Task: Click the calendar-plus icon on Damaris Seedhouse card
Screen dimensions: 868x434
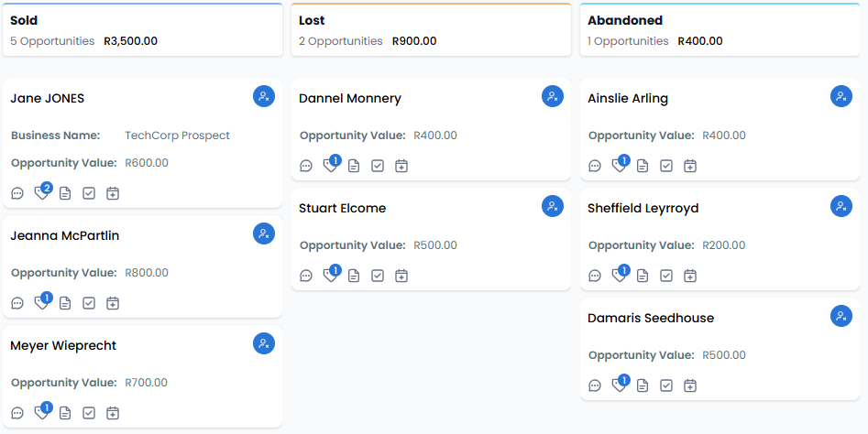Action: click(690, 385)
